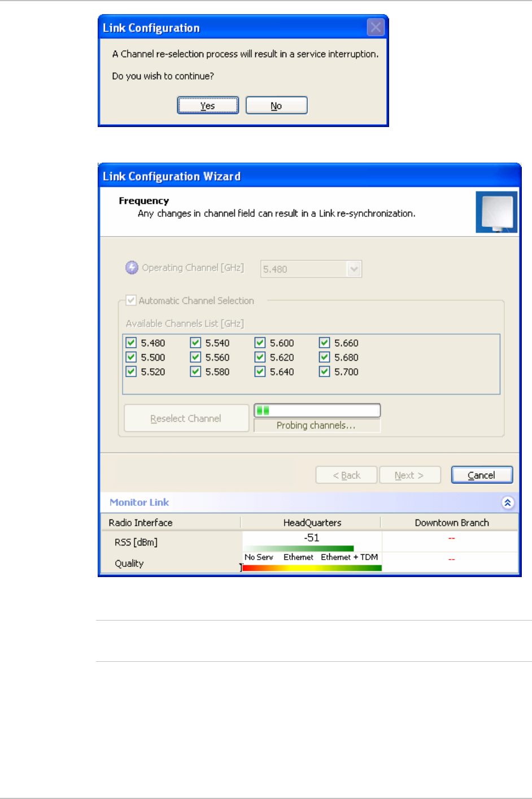This screenshot has height=799, width=532.
Task: Toggle Automatic Channel Selection checkbox
Action: (131, 300)
